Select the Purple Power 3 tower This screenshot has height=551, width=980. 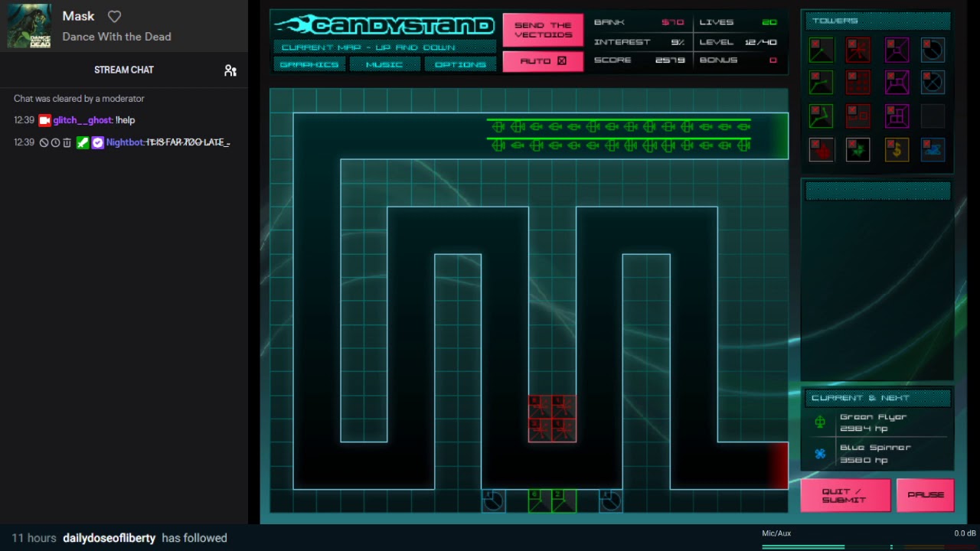point(897,116)
